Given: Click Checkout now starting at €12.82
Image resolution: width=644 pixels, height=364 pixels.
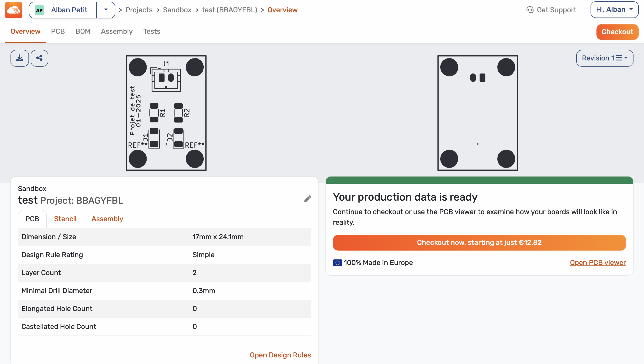Looking at the screenshot, I should pyautogui.click(x=479, y=242).
